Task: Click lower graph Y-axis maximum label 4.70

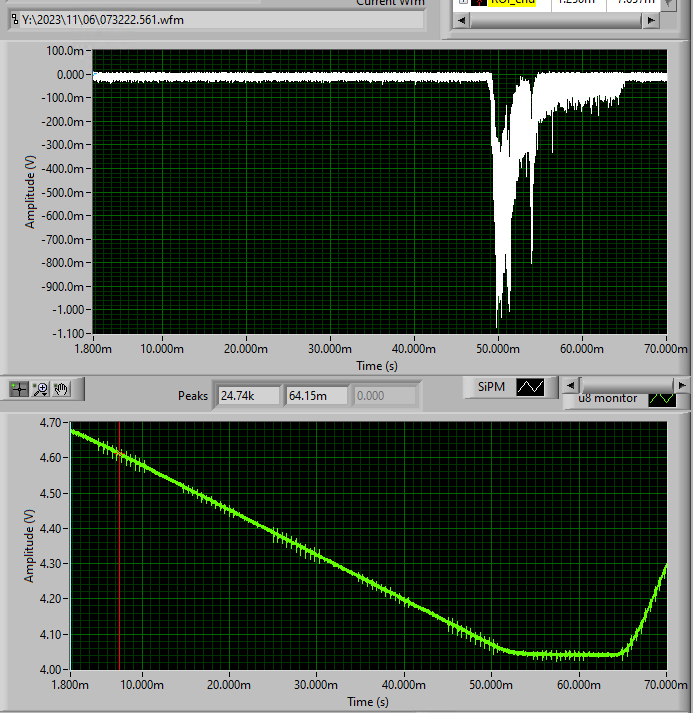Action: 50,422
